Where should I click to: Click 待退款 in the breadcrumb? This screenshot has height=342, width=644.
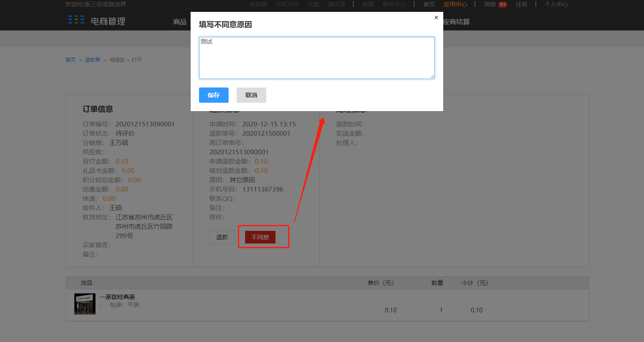117,60
